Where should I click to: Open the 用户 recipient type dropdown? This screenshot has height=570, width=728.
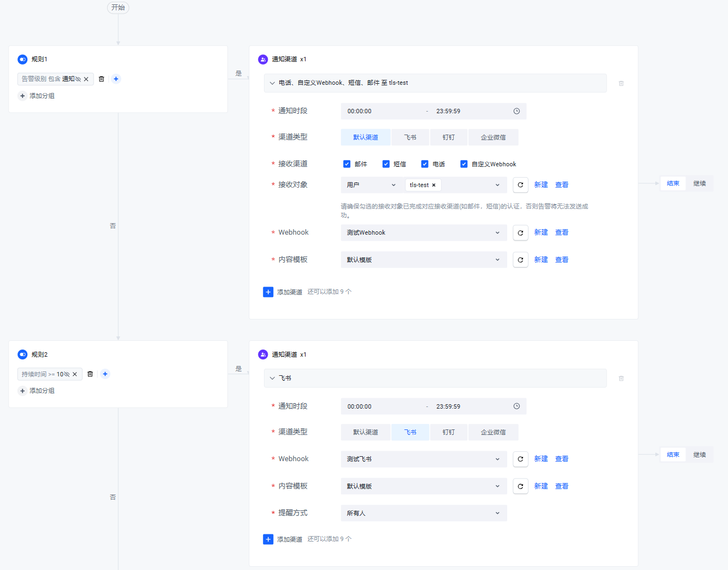(371, 185)
